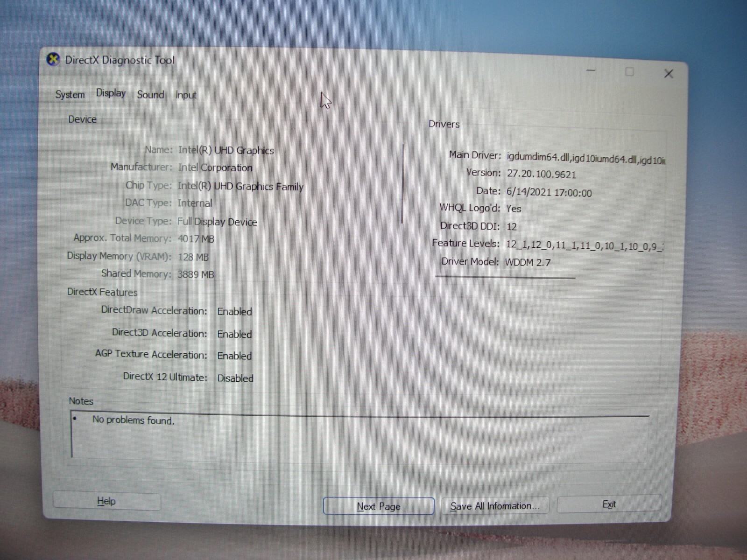This screenshot has width=747, height=560.
Task: Select the device name 'Intel(R) UHD Graphics'
Action: 226,150
